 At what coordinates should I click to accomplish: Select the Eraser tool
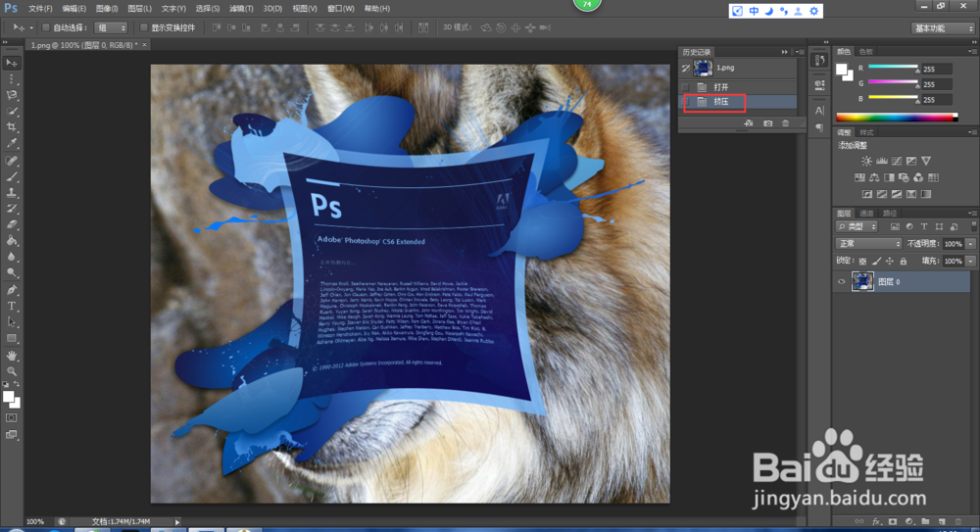(x=11, y=224)
